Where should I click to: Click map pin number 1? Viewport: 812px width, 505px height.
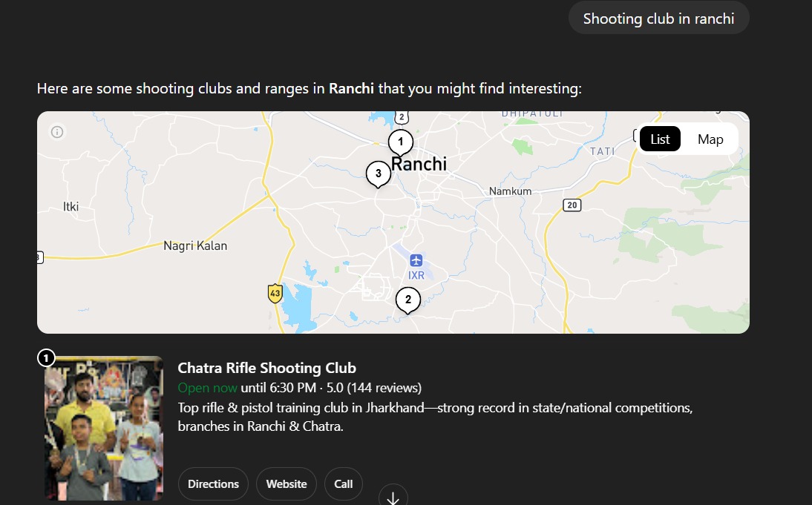(x=400, y=141)
